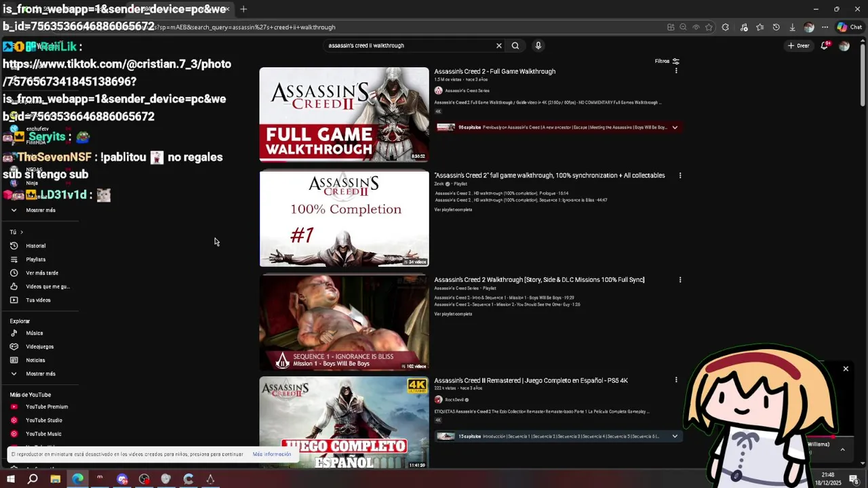Open Ver más tarde in sidebar

click(x=41, y=273)
